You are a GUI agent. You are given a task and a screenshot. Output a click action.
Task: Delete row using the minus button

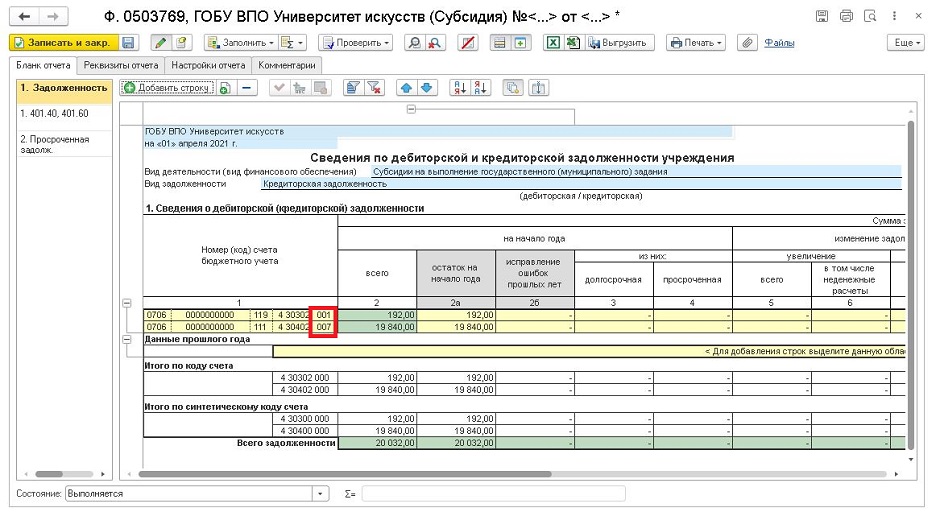coord(247,88)
